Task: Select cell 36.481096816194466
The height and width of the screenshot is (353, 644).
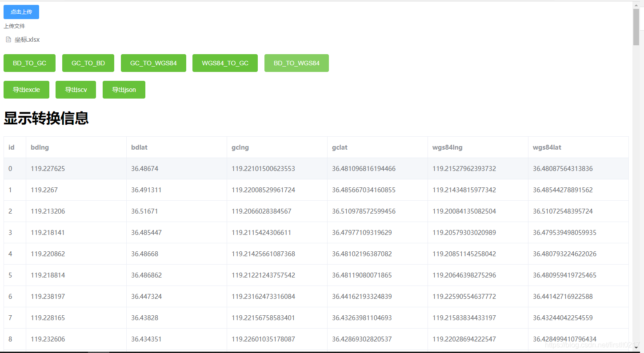Action: [x=378, y=169]
